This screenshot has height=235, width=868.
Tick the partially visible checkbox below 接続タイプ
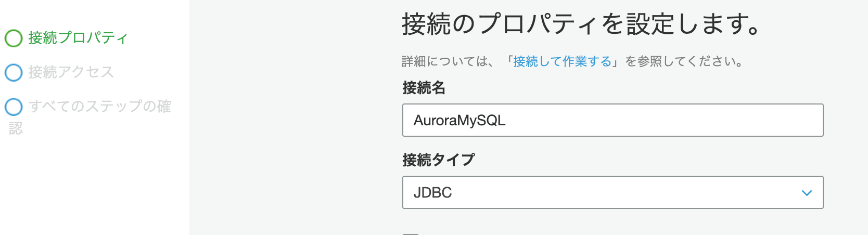(411, 234)
